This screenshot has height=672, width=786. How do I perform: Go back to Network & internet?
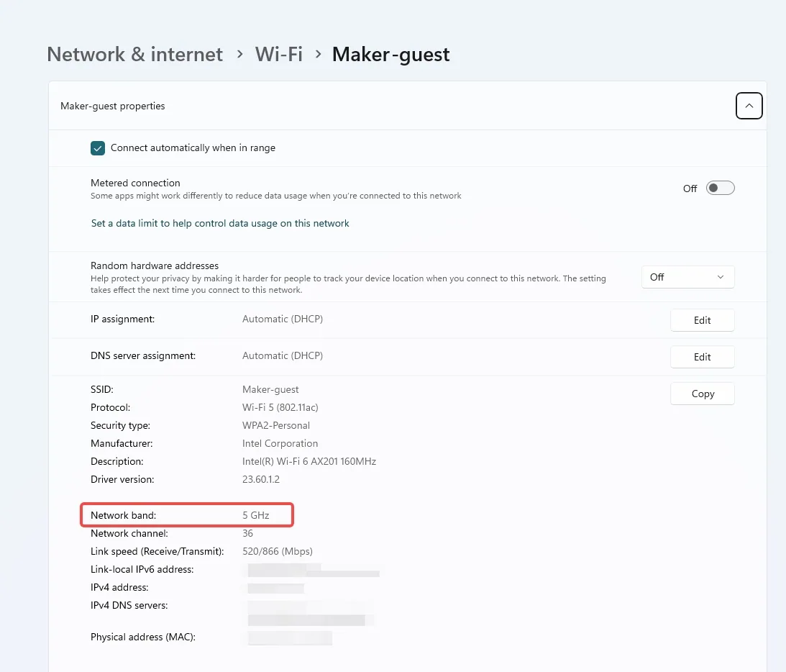(x=135, y=54)
